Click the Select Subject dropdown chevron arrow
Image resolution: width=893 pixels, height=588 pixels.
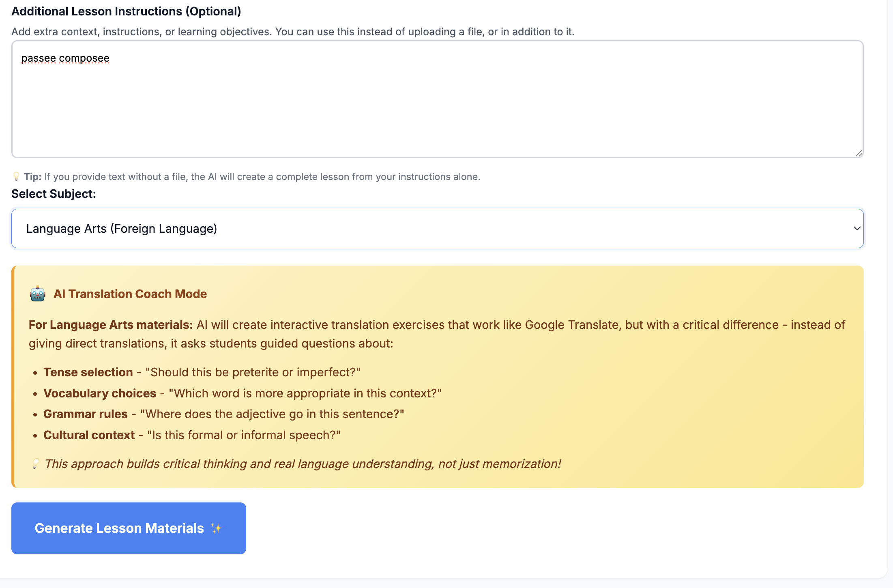[x=857, y=229]
